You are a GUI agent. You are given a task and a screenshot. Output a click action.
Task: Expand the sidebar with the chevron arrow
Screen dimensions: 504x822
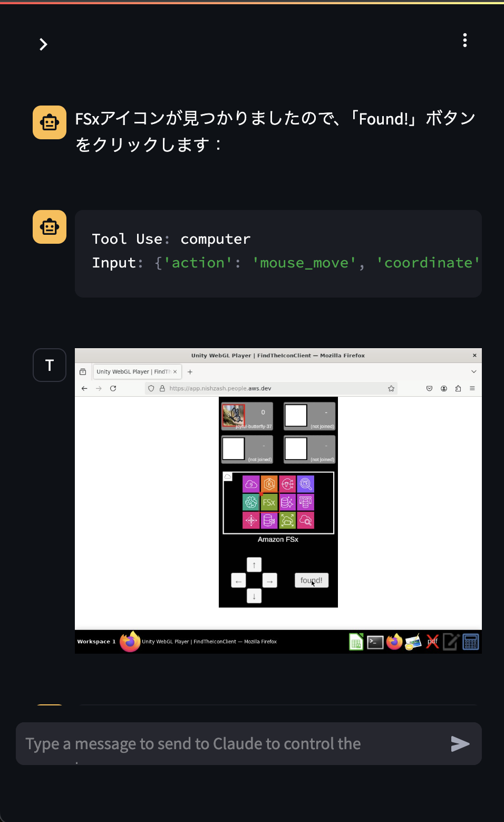pos(43,44)
